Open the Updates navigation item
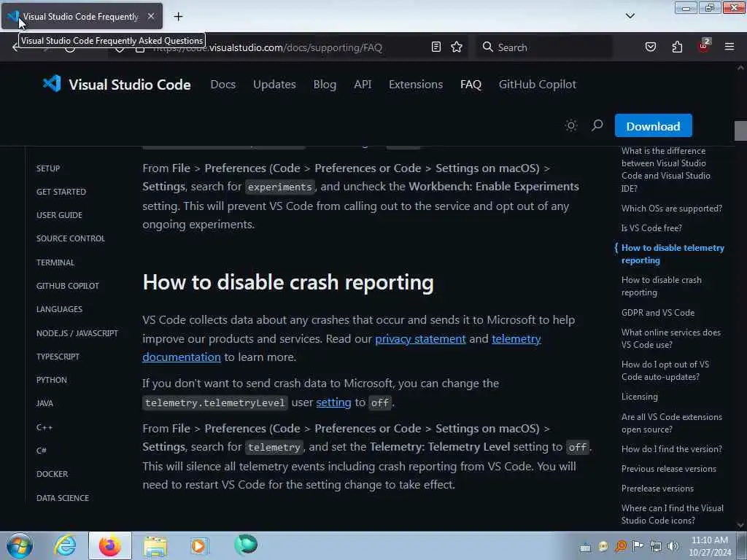747x560 pixels. point(274,85)
